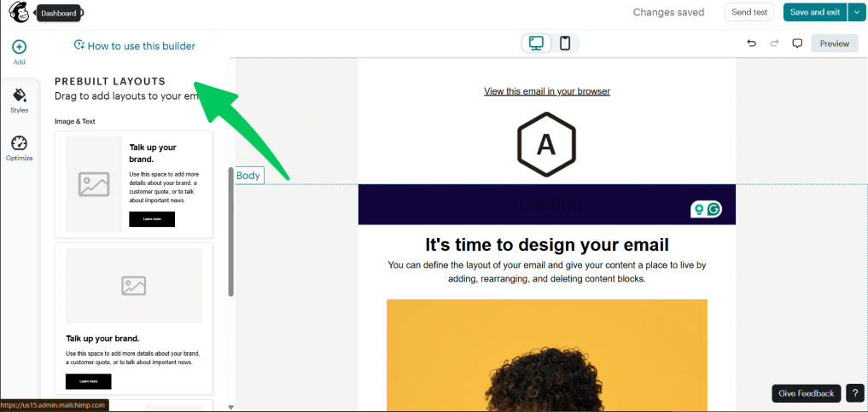The image size is (868, 412).
Task: Switch to desktop preview mode
Action: [536, 44]
